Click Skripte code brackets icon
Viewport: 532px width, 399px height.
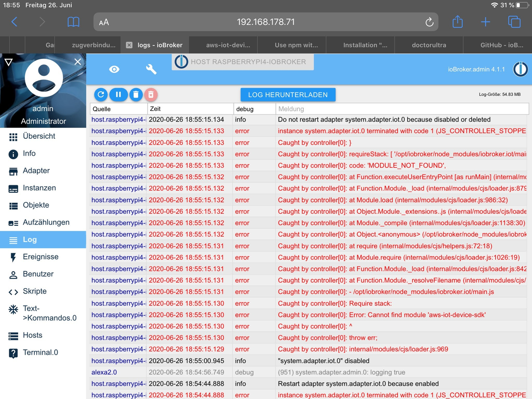pos(13,292)
